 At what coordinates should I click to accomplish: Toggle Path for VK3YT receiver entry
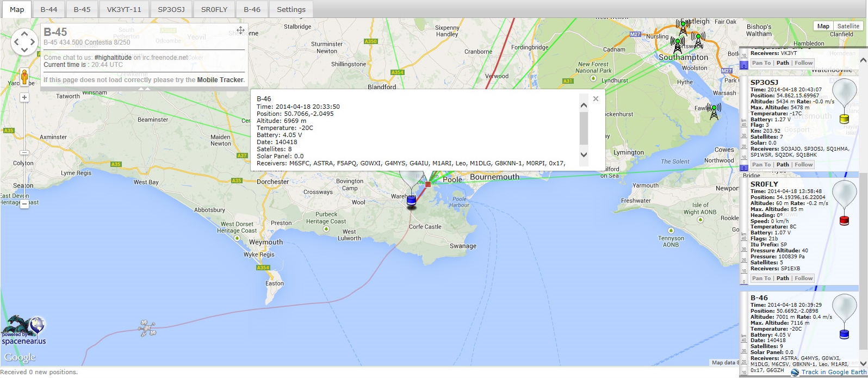(x=783, y=63)
